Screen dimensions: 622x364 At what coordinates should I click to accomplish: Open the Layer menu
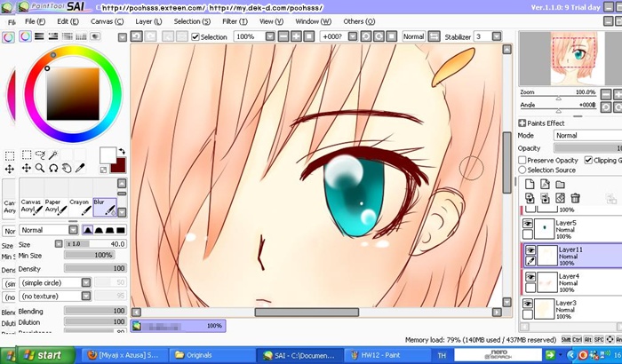point(148,21)
